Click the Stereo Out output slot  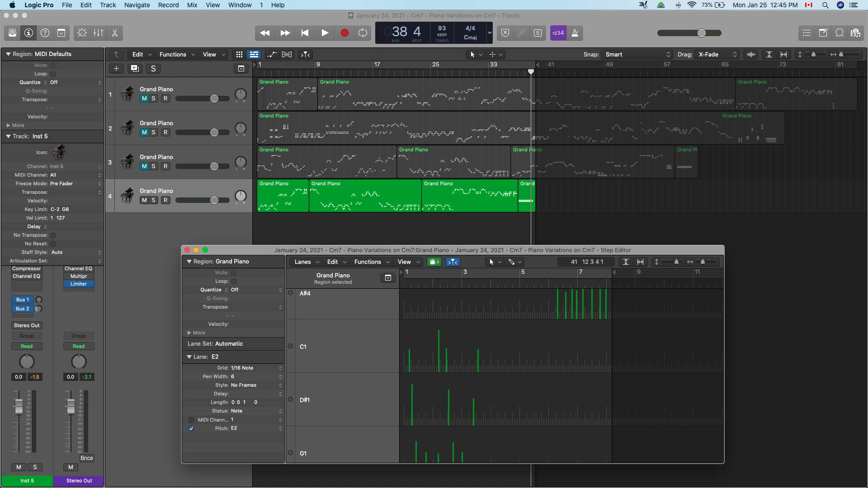pyautogui.click(x=27, y=325)
